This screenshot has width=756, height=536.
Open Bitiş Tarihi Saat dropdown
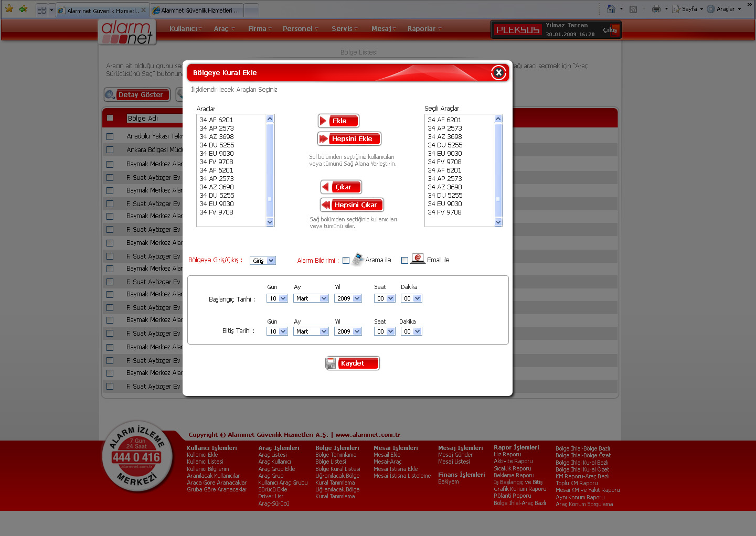(x=385, y=331)
